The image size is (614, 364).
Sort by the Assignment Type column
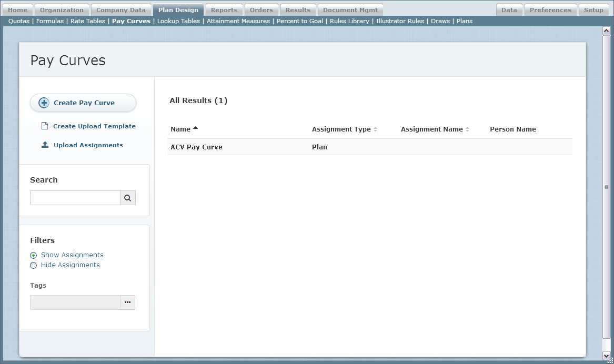[x=341, y=129]
